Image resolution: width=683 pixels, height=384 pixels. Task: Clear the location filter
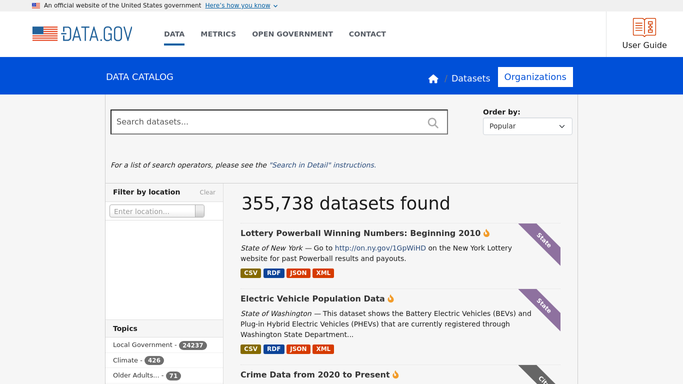[x=207, y=192]
